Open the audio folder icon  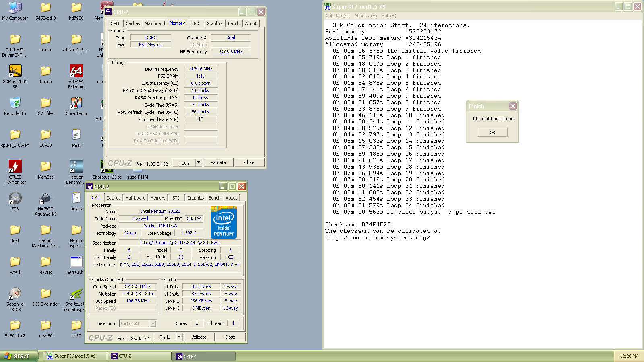coord(45,43)
